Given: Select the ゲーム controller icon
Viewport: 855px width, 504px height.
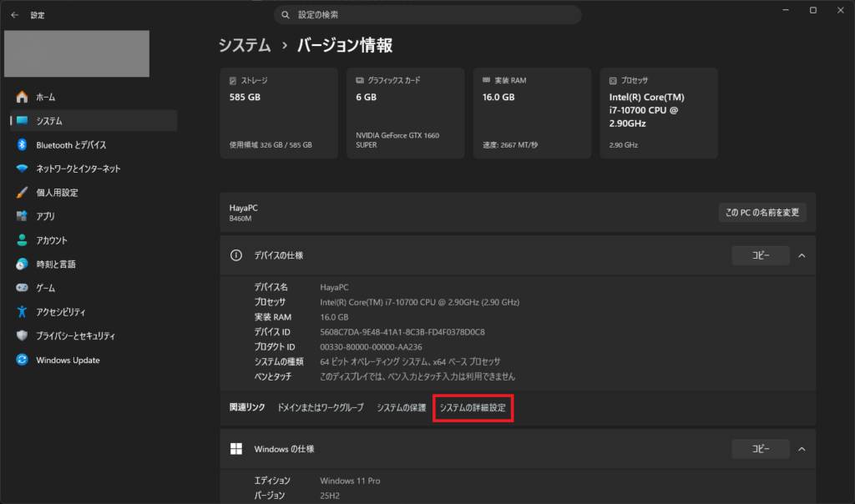Looking at the screenshot, I should click(22, 288).
